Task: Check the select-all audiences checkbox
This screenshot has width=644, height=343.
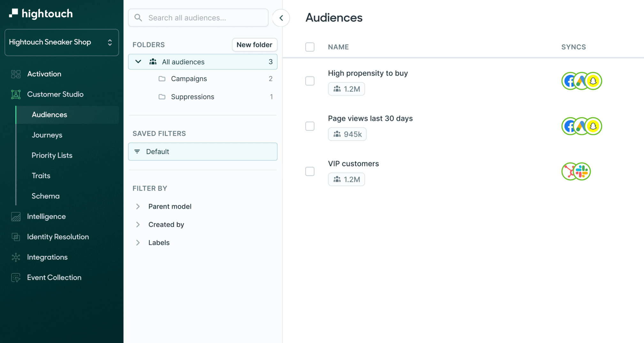Action: pos(310,47)
